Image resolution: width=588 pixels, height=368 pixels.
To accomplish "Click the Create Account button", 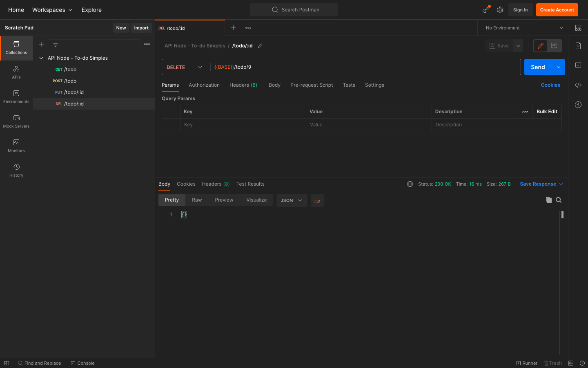I will 557,10.
